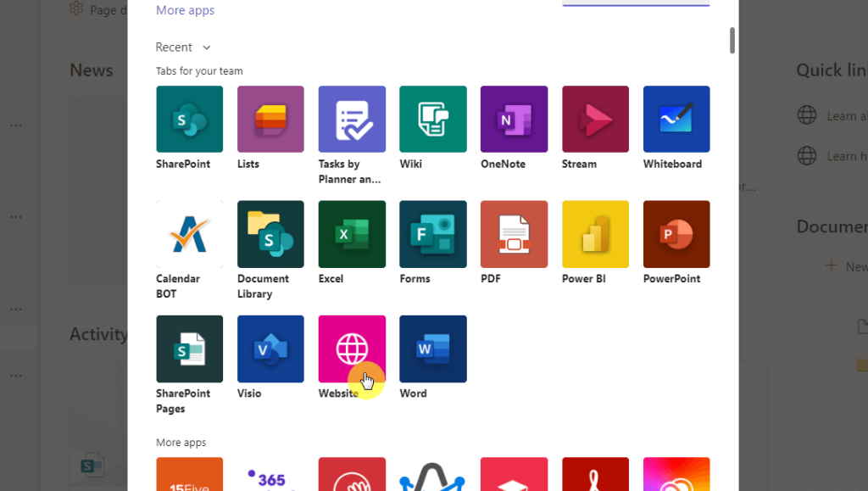This screenshot has height=491, width=868.
Task: Open the SharePoint app tile
Action: [x=189, y=119]
